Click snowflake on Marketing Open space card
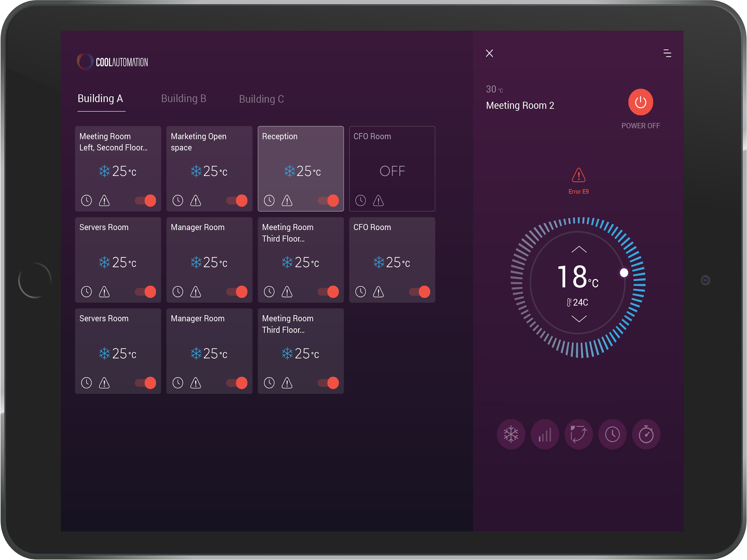 coord(196,171)
